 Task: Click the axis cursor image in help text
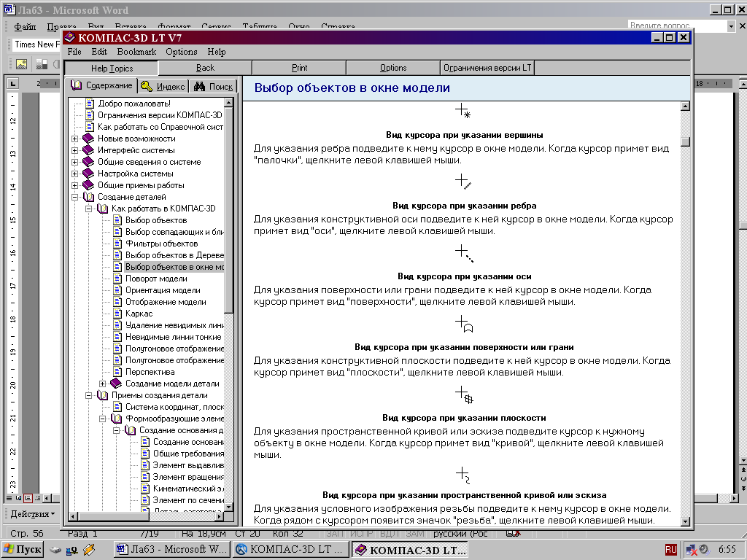[464, 253]
